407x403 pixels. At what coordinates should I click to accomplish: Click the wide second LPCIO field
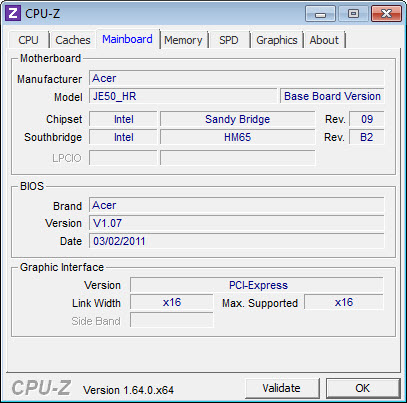[237, 158]
